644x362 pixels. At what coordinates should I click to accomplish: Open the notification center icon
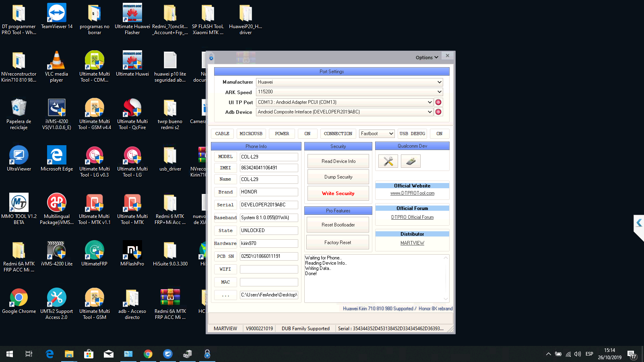point(632,354)
